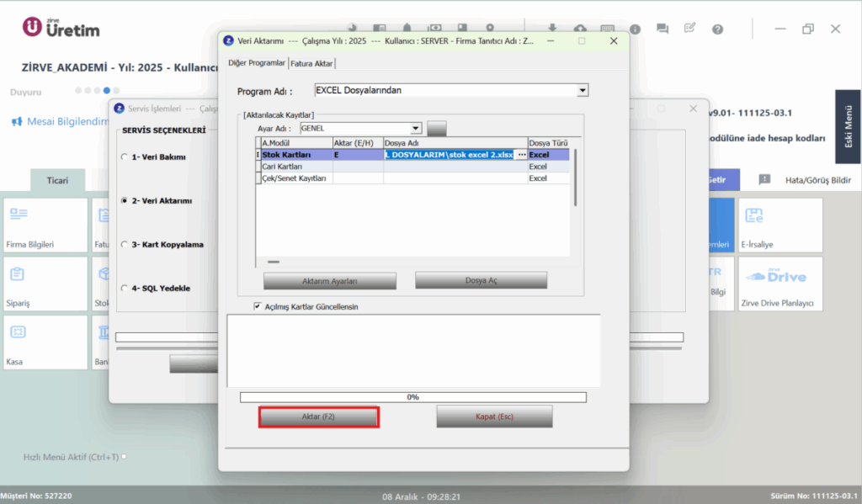Screen dimensions: 862x504
Task: Click the grid's horizontal scrollbar thumb
Action: pyautogui.click(x=274, y=262)
